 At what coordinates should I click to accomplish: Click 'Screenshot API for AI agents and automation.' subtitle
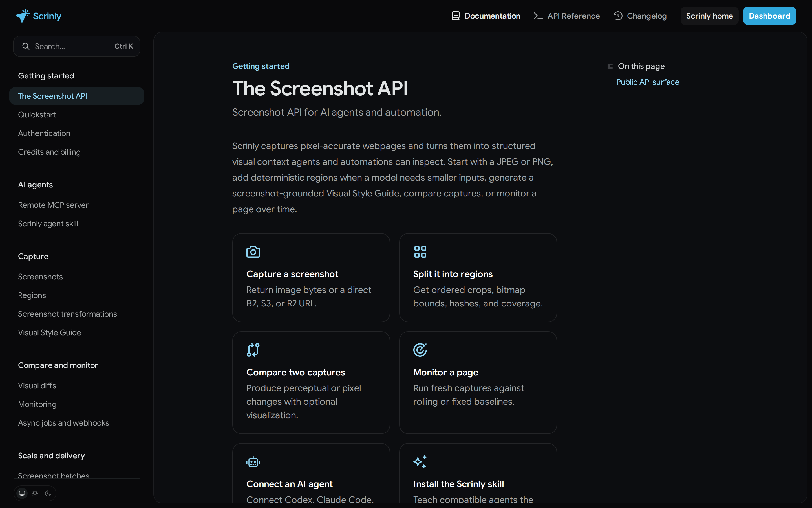tap(337, 112)
